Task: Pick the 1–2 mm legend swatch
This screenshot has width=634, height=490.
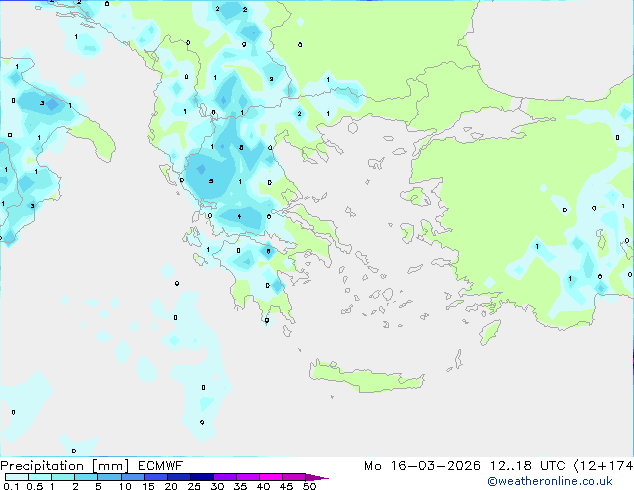Action: (x=63, y=477)
